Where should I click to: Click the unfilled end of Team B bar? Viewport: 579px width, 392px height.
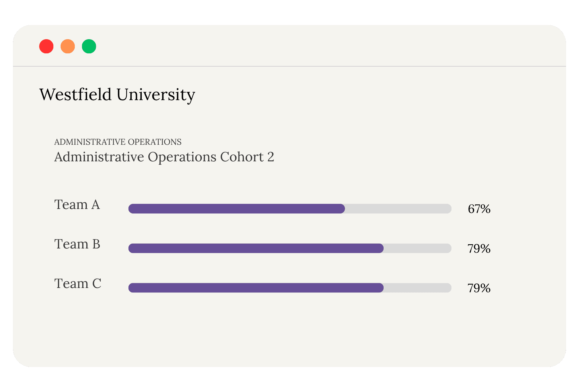click(418, 248)
